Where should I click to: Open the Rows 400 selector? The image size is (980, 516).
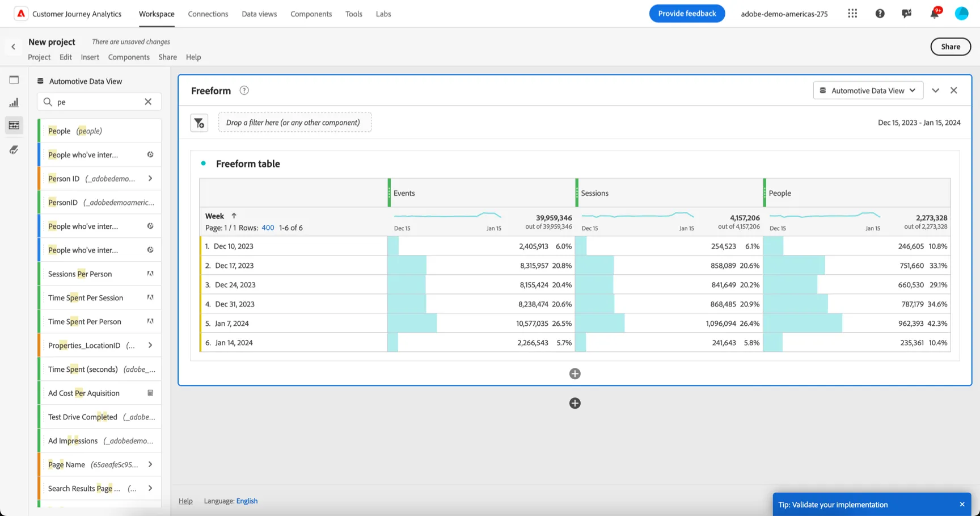click(x=268, y=228)
